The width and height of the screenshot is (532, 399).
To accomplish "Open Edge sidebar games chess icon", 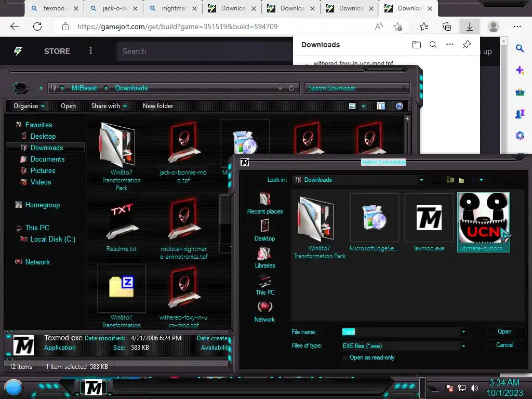I will coord(520,114).
